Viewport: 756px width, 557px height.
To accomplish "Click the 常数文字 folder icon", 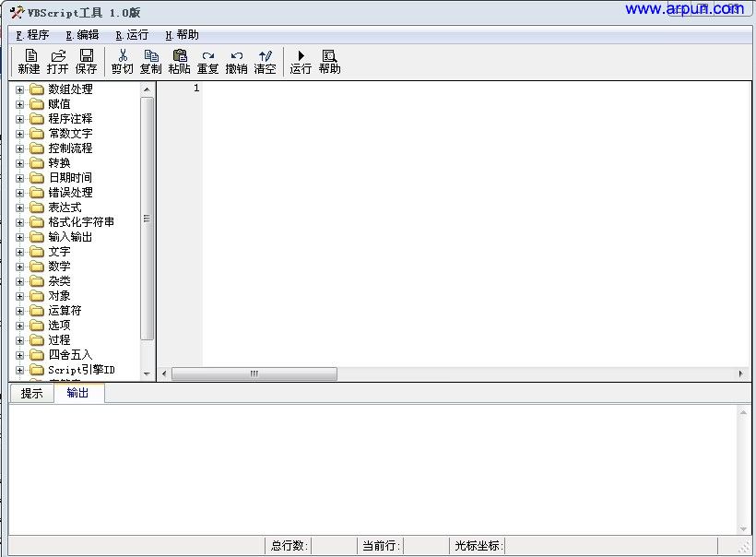I will point(37,134).
